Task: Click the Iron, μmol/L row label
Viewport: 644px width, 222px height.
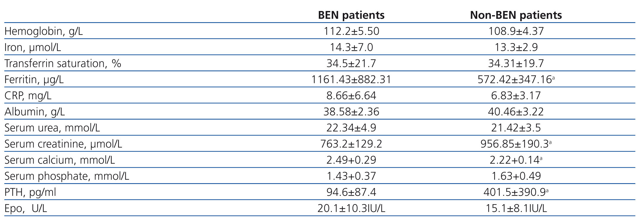Action: click(x=33, y=47)
